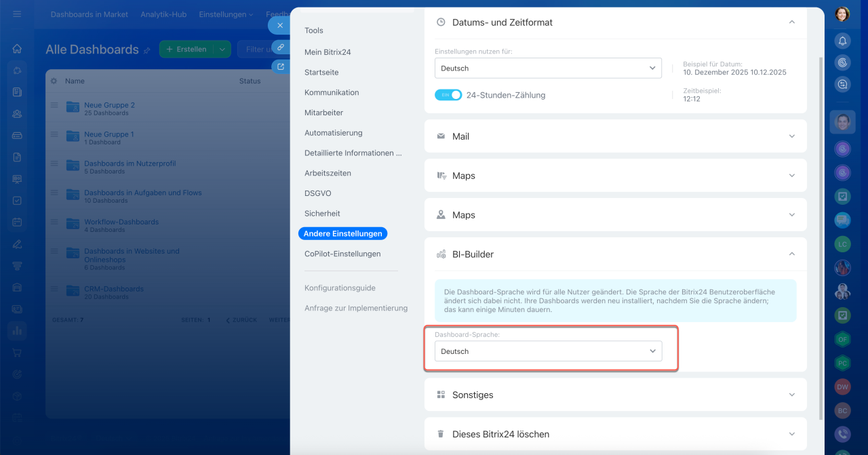
Task: Click the home icon in left sidebar
Action: pyautogui.click(x=17, y=49)
